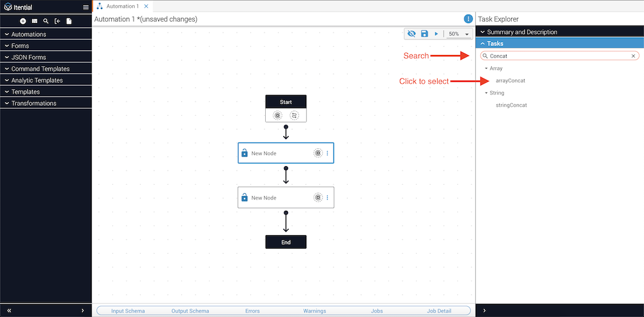Open kebab menu on New Node above End
The image size is (644, 317).
327,197
